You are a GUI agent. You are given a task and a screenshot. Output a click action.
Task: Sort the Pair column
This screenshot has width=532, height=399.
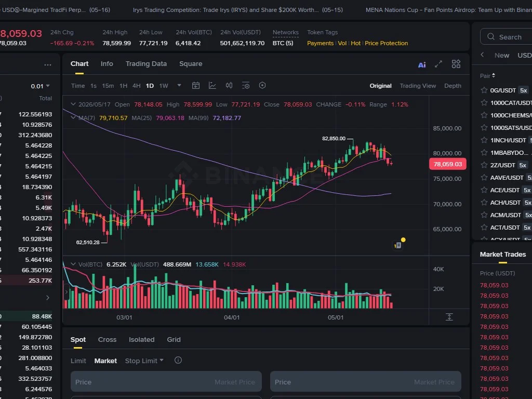click(487, 76)
